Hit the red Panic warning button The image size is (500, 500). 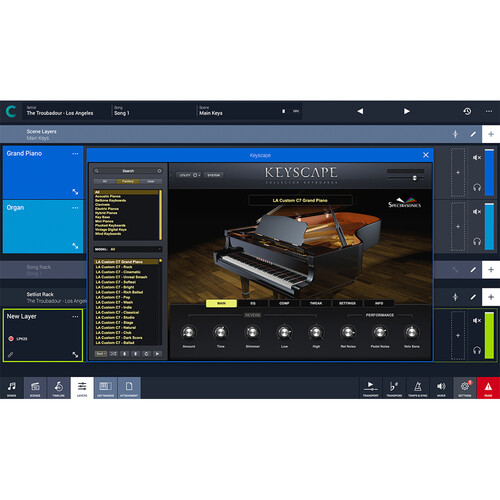[488, 388]
